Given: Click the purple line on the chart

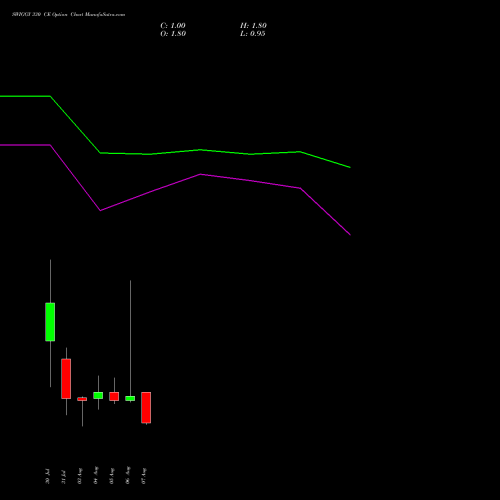Looking at the screenshot, I should click(200, 174).
